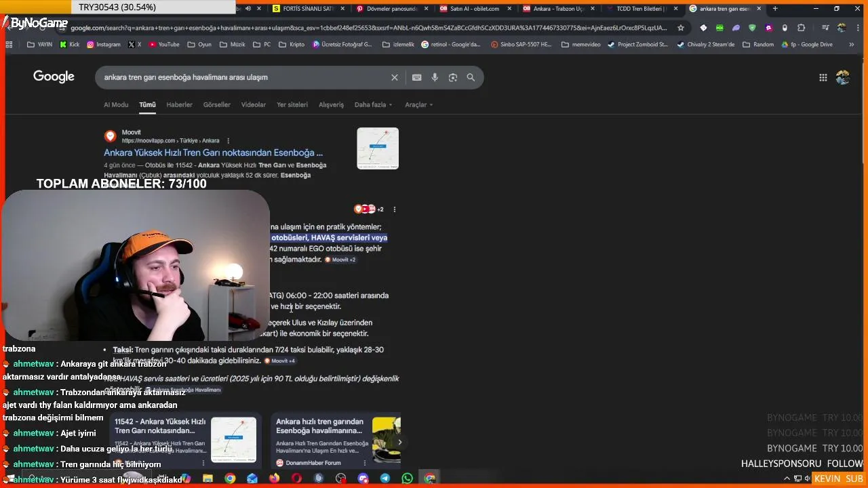Open the Kick bookmark
This screenshot has height=488, width=868.
[x=69, y=44]
